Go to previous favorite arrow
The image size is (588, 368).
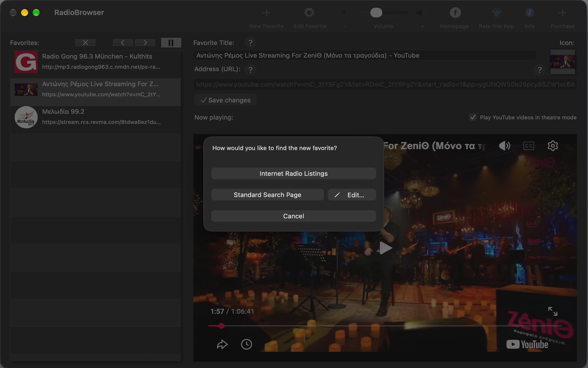pos(123,43)
